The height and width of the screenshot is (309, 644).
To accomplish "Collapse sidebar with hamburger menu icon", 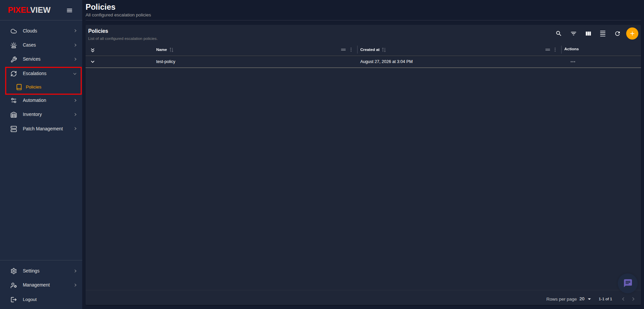I will coord(69,10).
